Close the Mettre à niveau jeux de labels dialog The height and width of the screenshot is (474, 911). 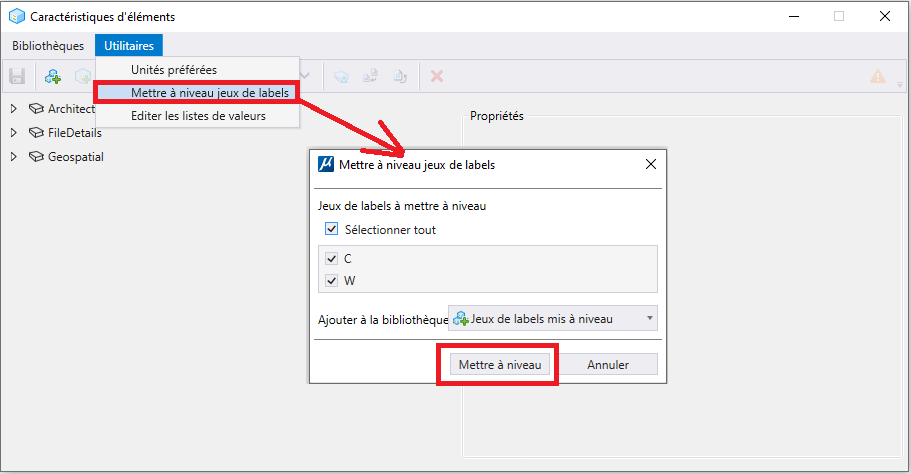pos(651,164)
